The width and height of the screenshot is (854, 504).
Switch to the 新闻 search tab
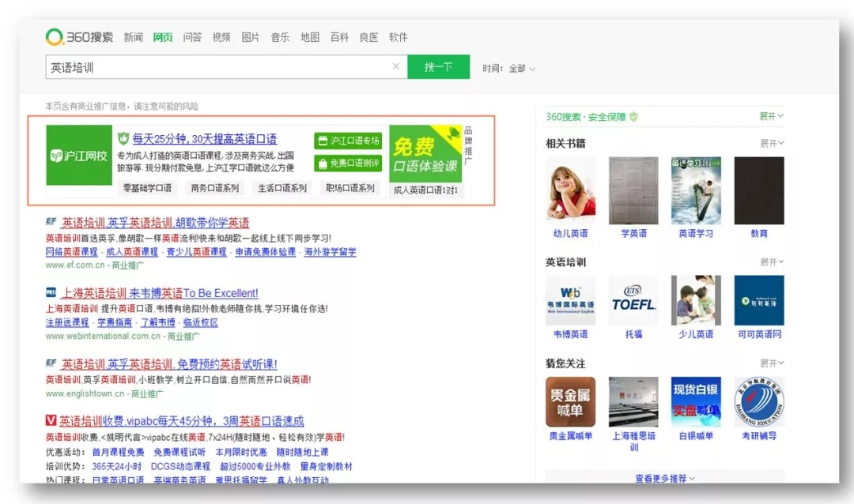click(134, 37)
